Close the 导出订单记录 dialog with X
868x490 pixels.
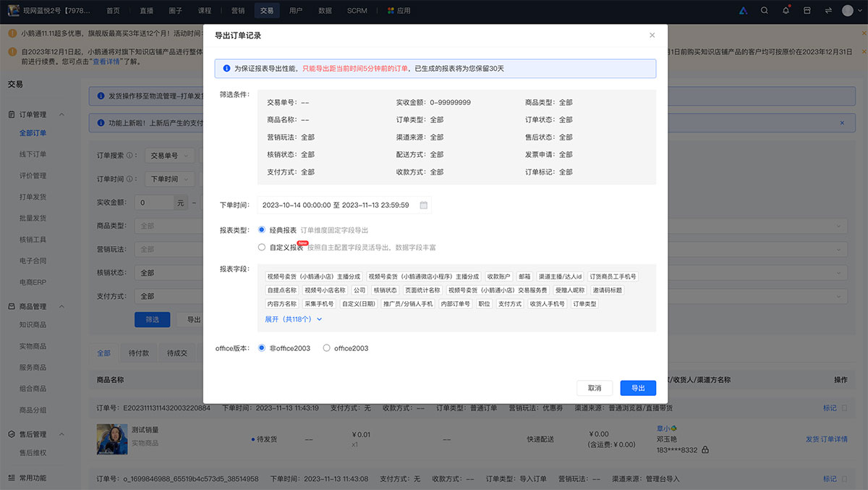pyautogui.click(x=652, y=35)
